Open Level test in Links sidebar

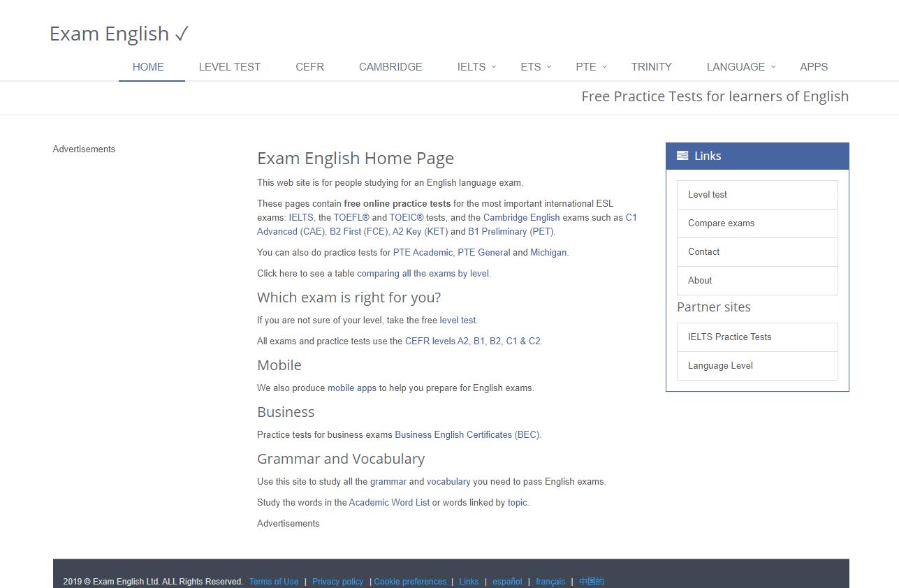pyautogui.click(x=757, y=195)
